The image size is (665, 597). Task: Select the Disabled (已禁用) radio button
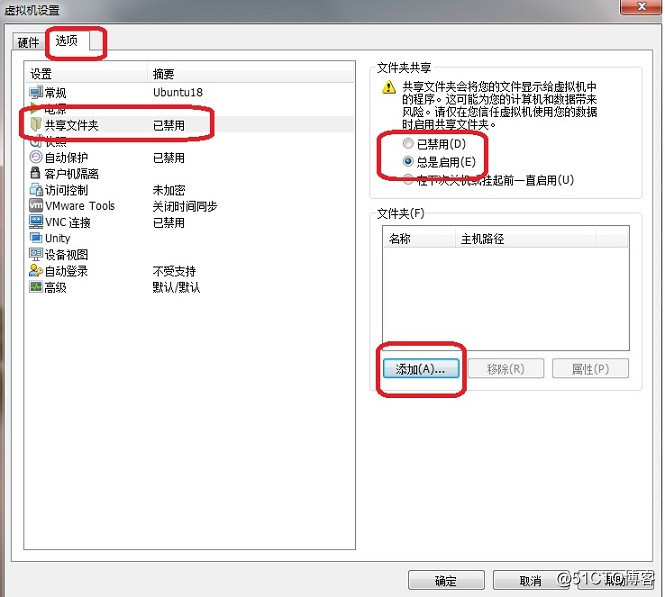click(x=408, y=144)
